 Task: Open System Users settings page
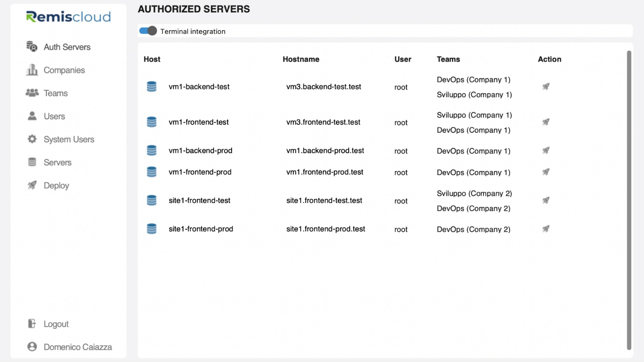[x=69, y=140]
